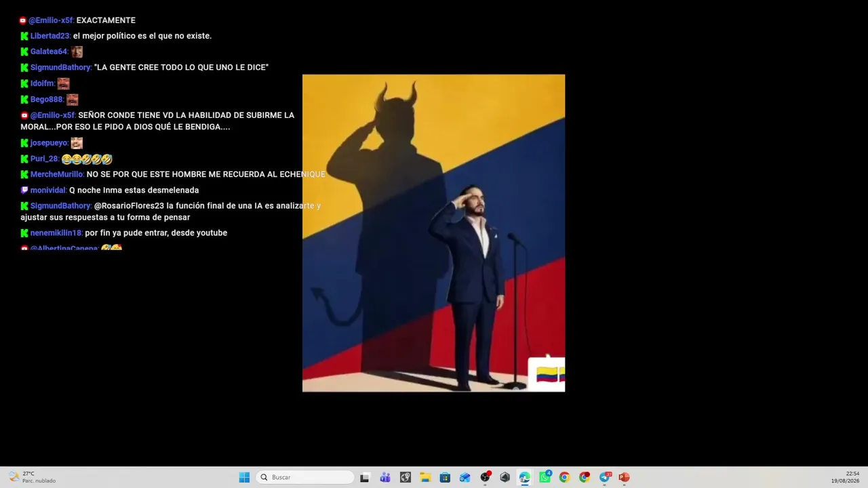Screen dimensions: 868x488
Task: Click the Kick icon beside Libertad23
Action: click(24, 36)
